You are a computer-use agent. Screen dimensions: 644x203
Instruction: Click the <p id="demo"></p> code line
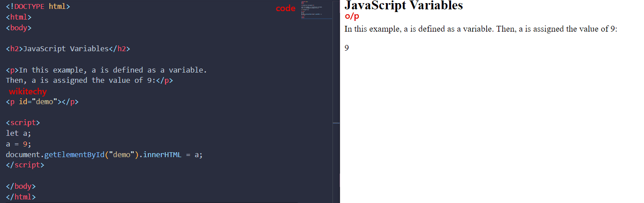pyautogui.click(x=42, y=102)
